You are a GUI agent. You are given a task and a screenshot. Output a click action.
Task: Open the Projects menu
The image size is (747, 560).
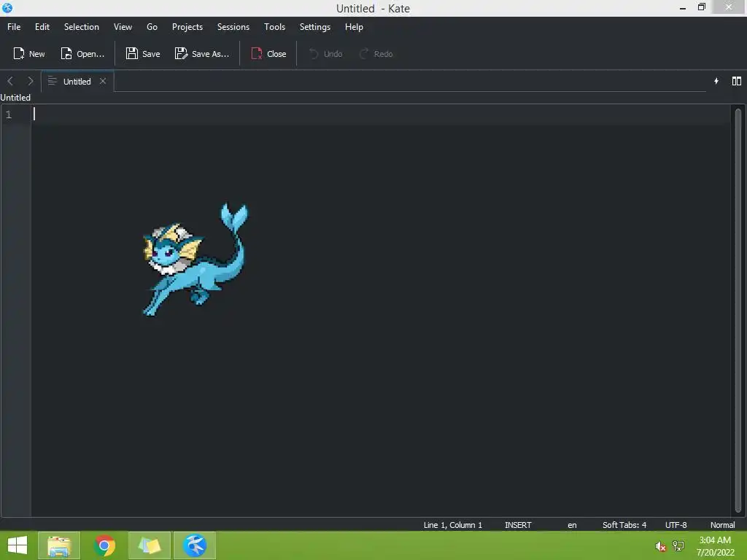pos(187,27)
